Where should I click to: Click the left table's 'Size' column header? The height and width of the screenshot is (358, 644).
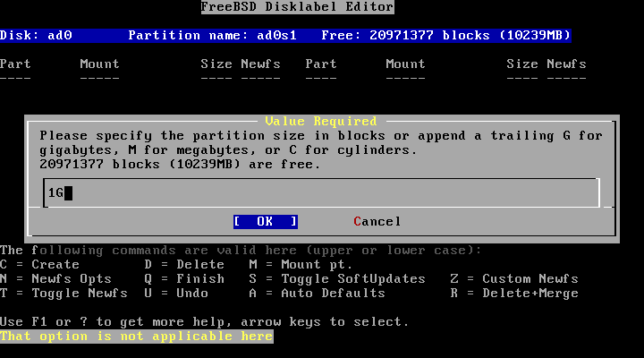coord(216,64)
